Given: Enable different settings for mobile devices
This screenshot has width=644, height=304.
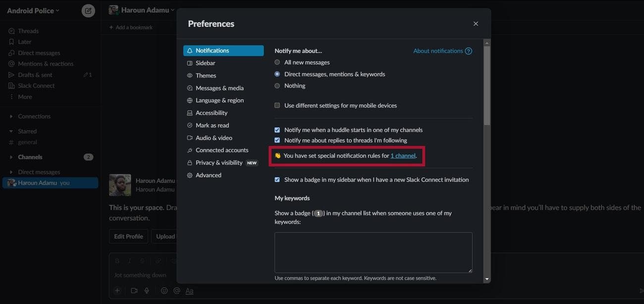Looking at the screenshot, I should point(277,105).
